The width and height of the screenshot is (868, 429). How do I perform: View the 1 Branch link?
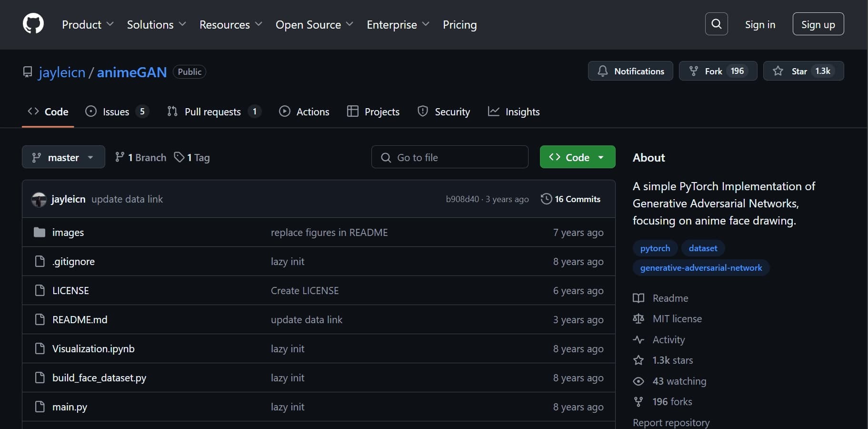tap(141, 157)
